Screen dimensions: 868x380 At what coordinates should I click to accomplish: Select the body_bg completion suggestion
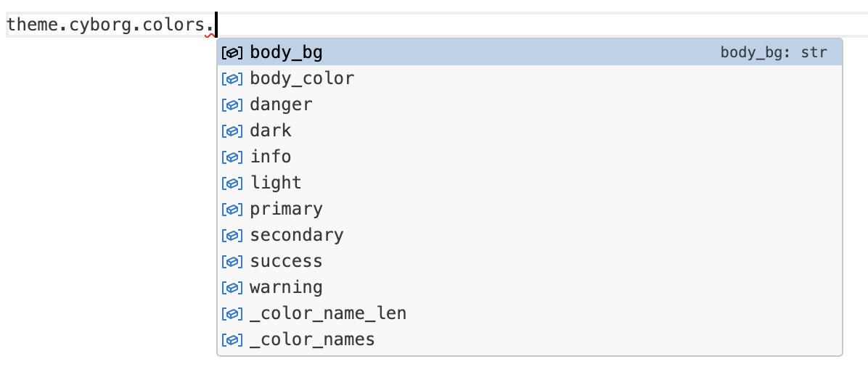[286, 52]
